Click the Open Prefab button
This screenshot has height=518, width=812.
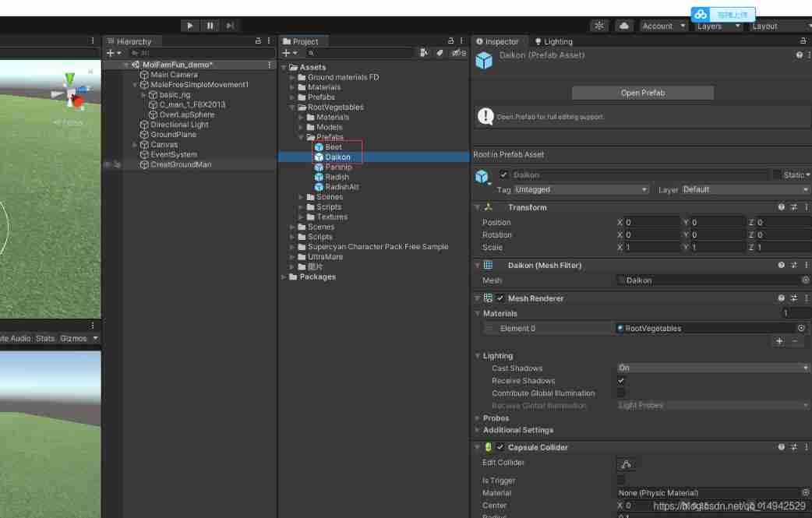[x=643, y=93]
